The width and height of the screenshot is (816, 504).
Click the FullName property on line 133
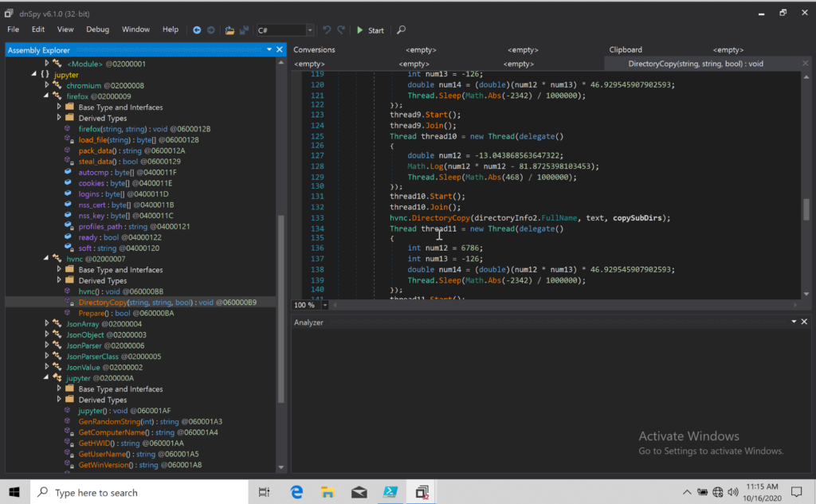tap(559, 218)
